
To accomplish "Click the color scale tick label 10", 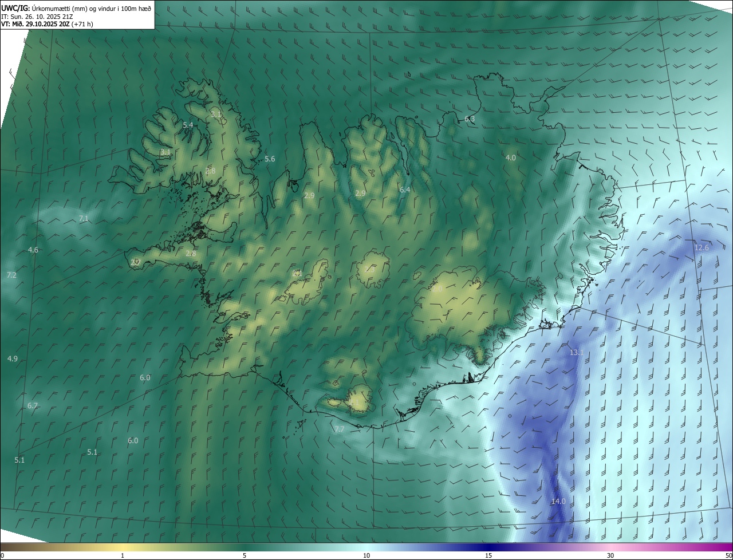I will coord(366,555).
